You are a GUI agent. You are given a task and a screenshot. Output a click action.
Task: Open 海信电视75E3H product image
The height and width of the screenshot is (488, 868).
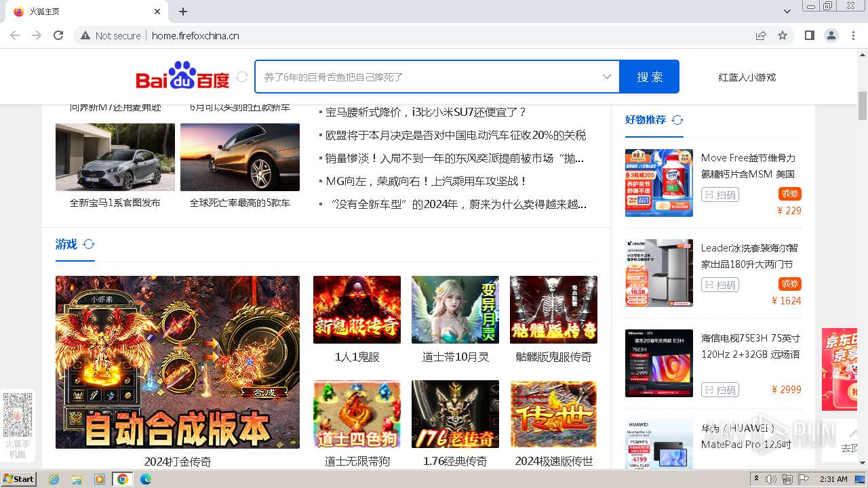659,363
